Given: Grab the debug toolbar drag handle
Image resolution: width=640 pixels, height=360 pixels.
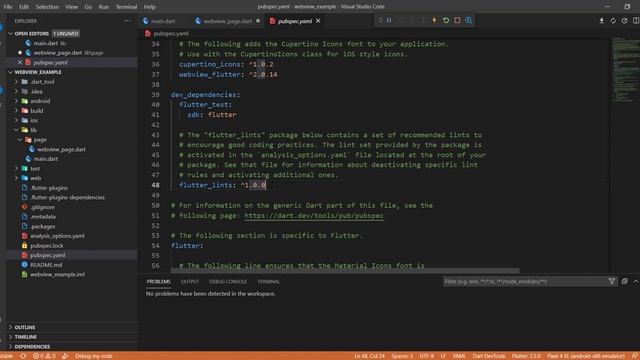Looking at the screenshot, I should pos(380,20).
